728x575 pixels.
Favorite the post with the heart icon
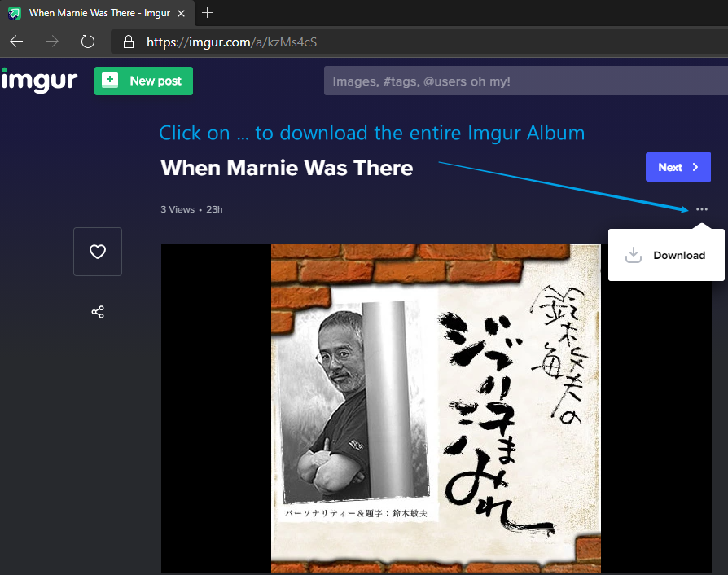click(98, 252)
